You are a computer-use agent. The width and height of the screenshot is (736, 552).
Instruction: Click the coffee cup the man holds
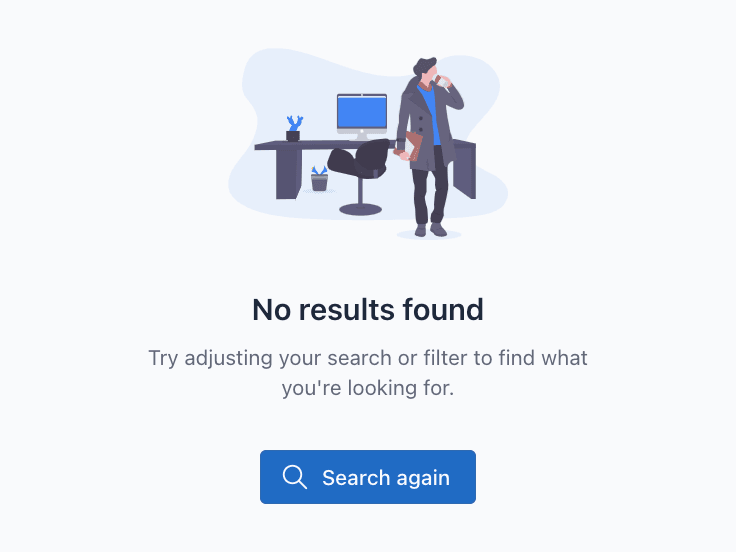point(443,82)
